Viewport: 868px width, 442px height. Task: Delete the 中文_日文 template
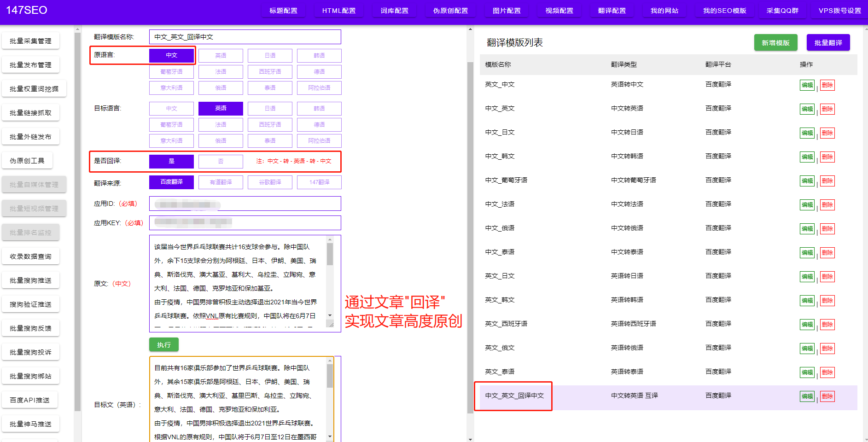[x=827, y=133]
